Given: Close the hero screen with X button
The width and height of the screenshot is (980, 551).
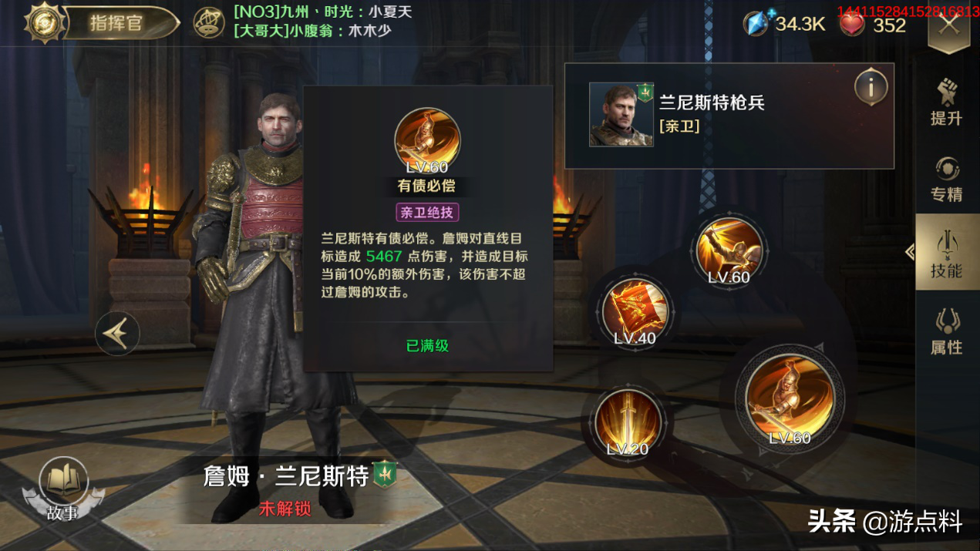Looking at the screenshot, I should pyautogui.click(x=949, y=24).
